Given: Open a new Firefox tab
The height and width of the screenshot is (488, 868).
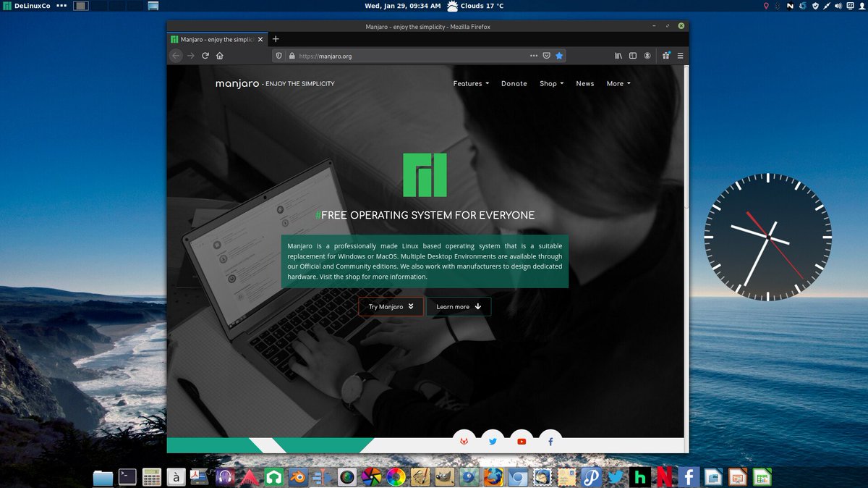Looking at the screenshot, I should click(x=276, y=39).
